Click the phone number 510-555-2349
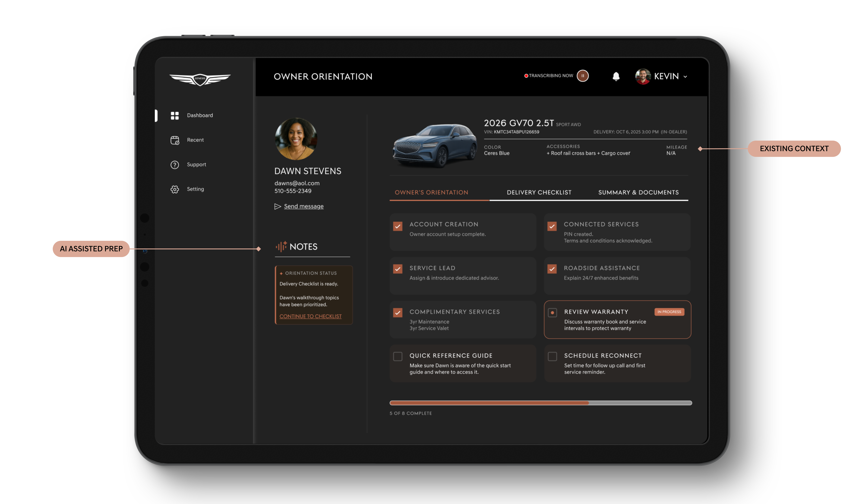The width and height of the screenshot is (866, 504). click(293, 191)
